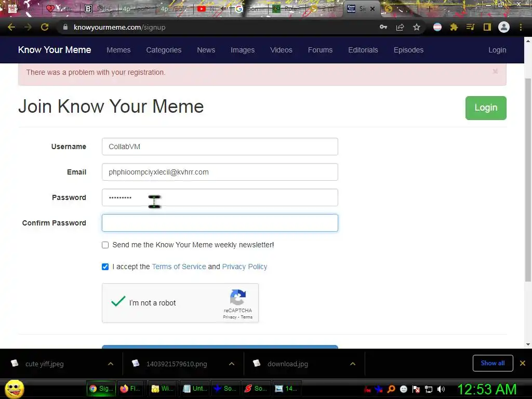The width and height of the screenshot is (532, 399).
Task: Click the reCAPTCHA Terms link
Action: pyautogui.click(x=247, y=317)
